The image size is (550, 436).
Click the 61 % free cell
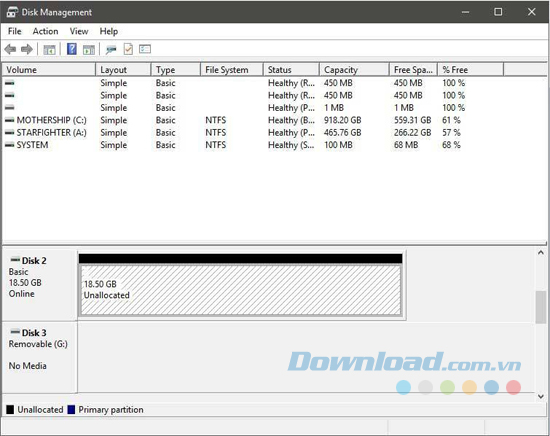(451, 120)
